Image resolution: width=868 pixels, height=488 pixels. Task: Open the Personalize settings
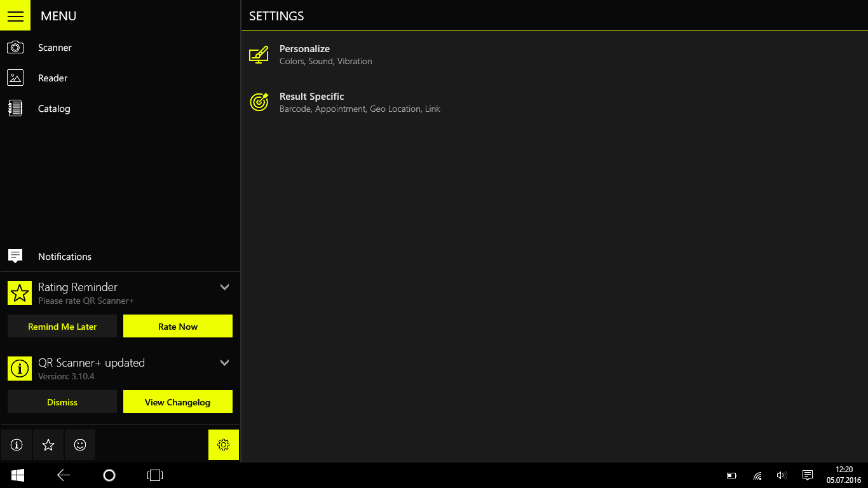pyautogui.click(x=304, y=54)
